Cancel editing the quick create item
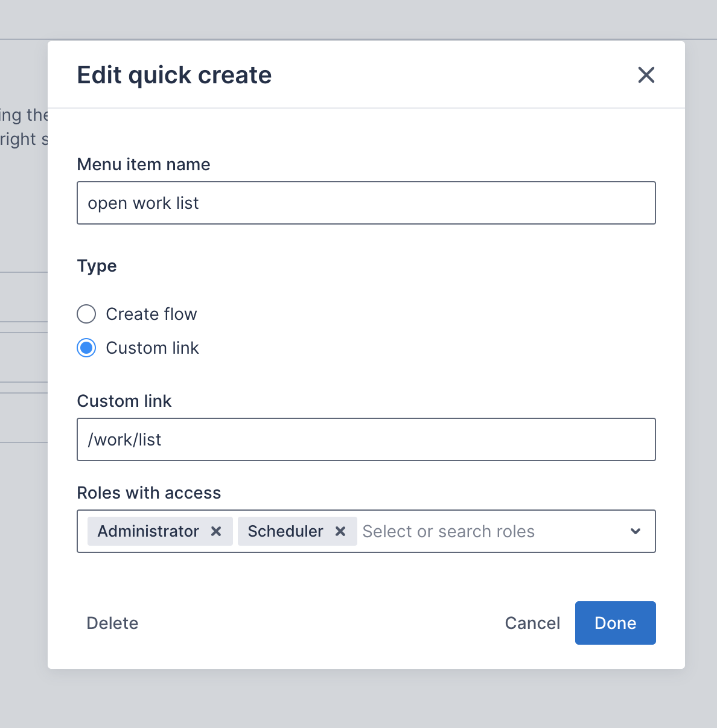 tap(532, 623)
